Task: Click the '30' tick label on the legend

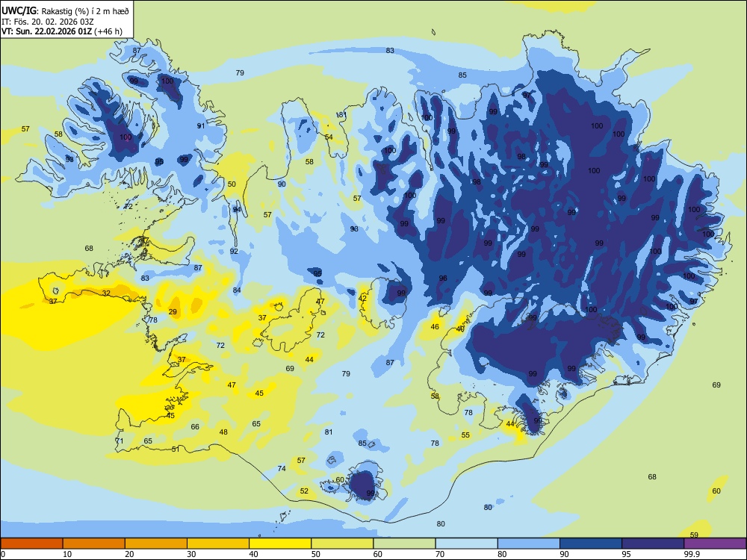Action: 191,554
